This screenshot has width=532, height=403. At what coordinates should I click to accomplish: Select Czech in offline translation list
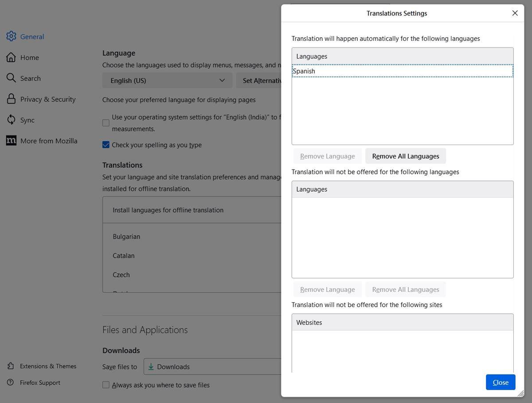click(121, 275)
